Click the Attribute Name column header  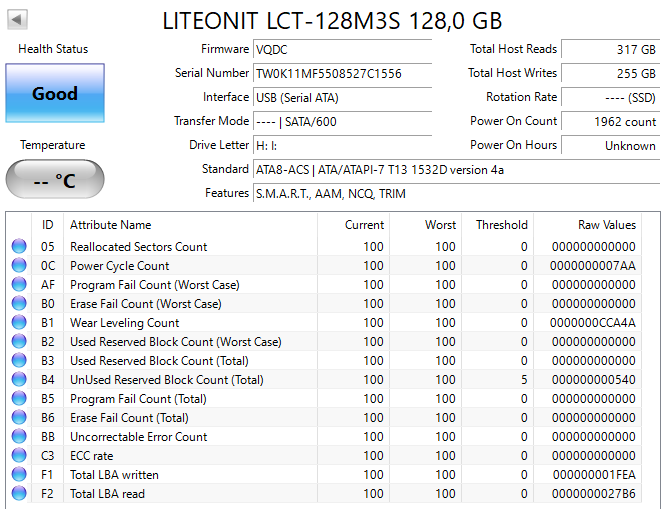111,225
